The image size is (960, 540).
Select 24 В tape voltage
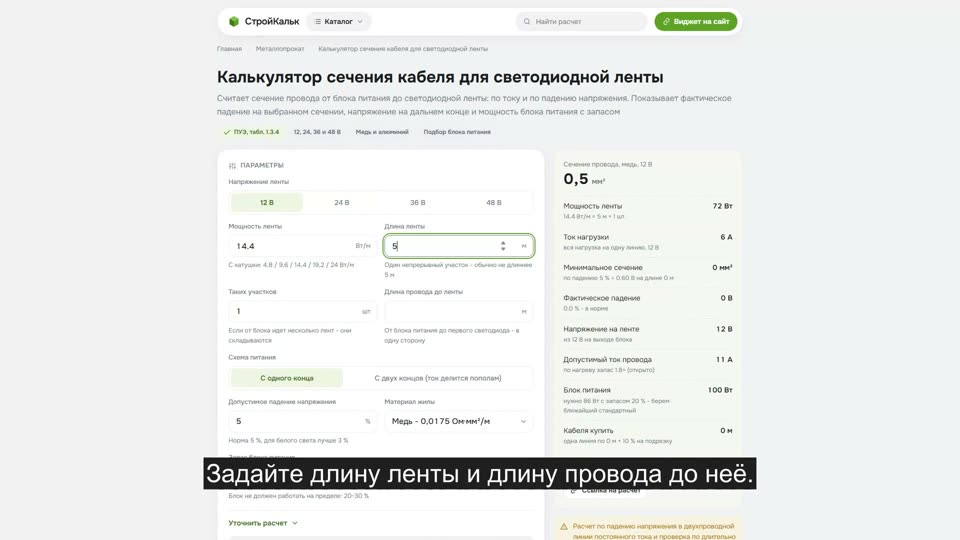[x=342, y=202]
